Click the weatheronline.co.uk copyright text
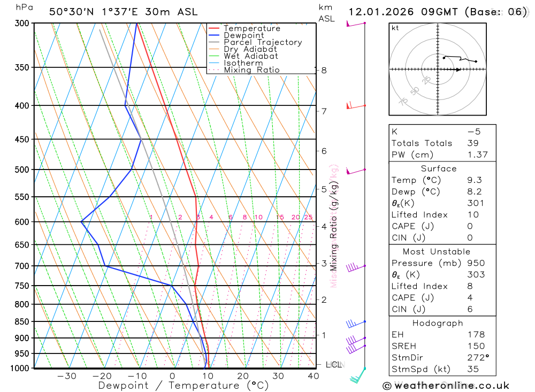The height and width of the screenshot is (392, 535). (446, 386)
